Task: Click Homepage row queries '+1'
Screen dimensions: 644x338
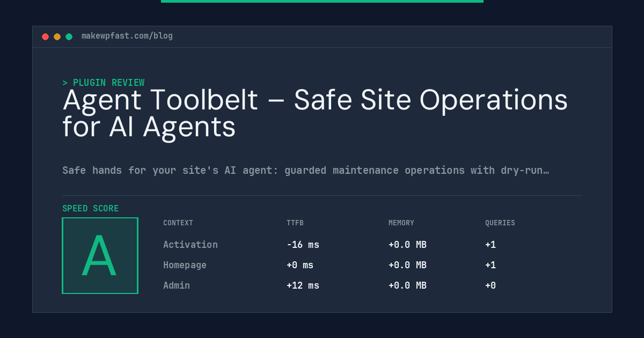Action: click(x=491, y=265)
